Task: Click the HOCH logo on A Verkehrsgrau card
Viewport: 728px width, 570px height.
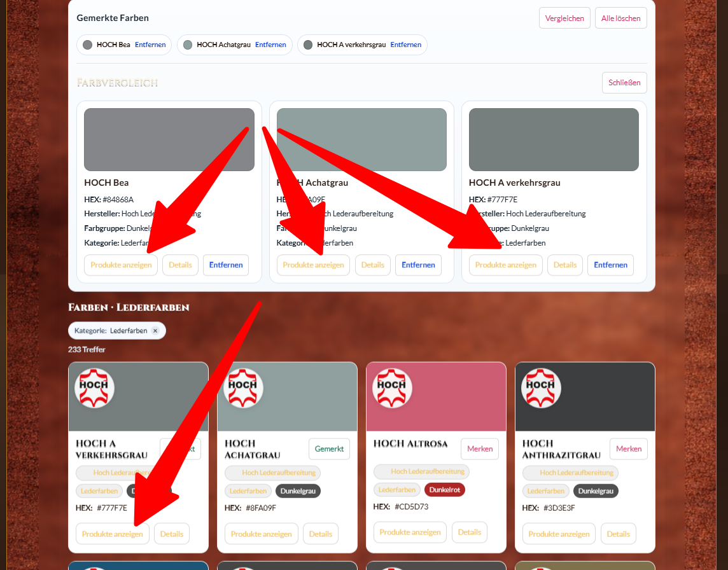Action: [x=94, y=388]
